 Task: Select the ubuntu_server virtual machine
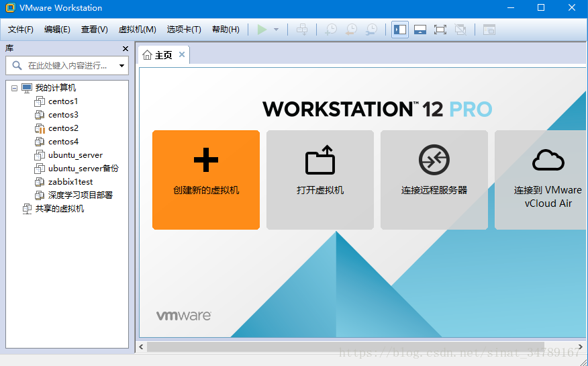tap(75, 155)
